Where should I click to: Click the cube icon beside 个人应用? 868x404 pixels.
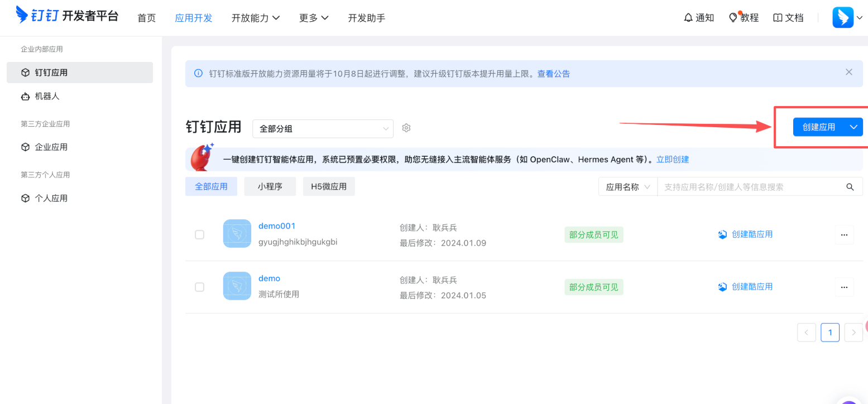pyautogui.click(x=25, y=198)
